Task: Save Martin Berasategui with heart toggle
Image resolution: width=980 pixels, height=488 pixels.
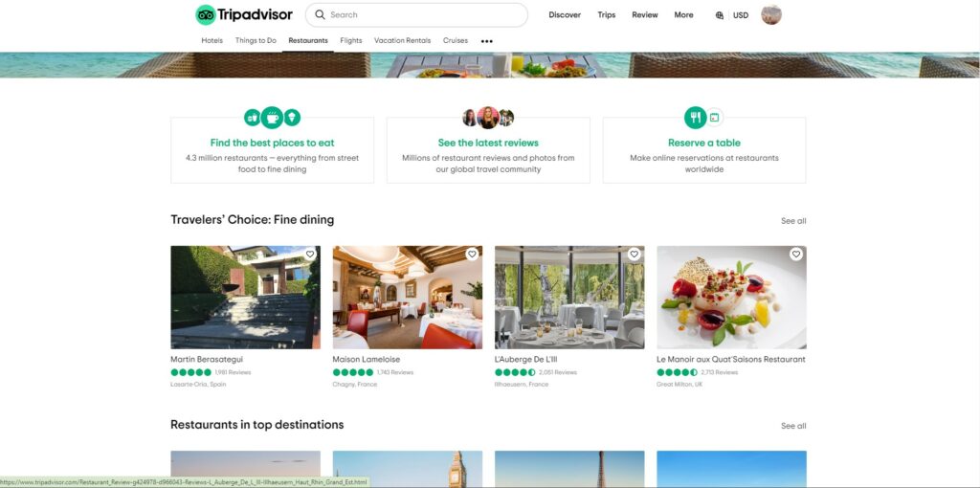Action: [310, 255]
